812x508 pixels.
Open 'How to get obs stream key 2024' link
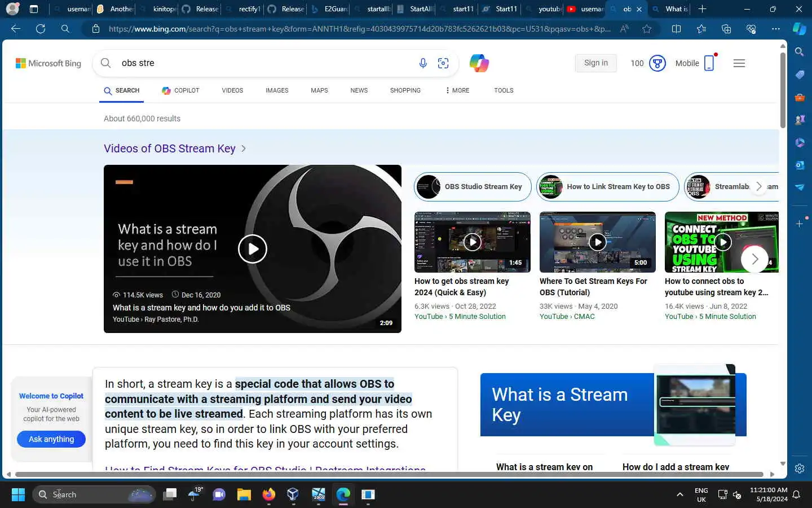(461, 287)
